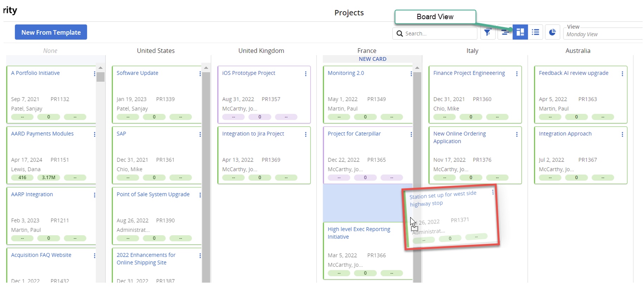Viewport: 644px width, 290px height.
Task: Click the SAP project title
Action: tap(121, 134)
